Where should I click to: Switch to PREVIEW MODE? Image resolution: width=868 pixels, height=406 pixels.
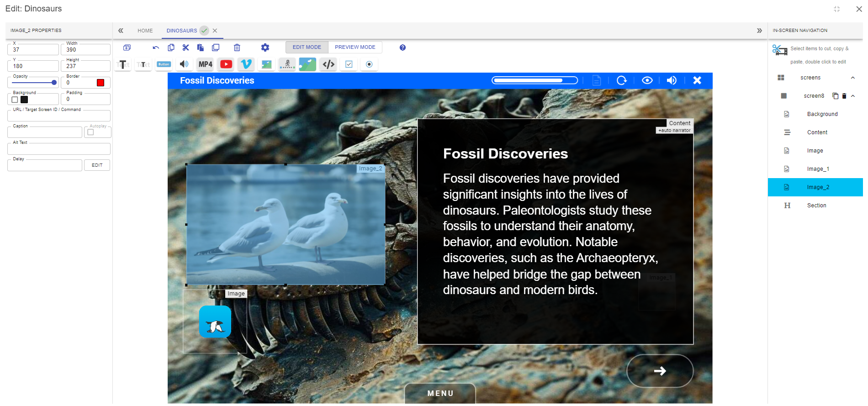[355, 47]
